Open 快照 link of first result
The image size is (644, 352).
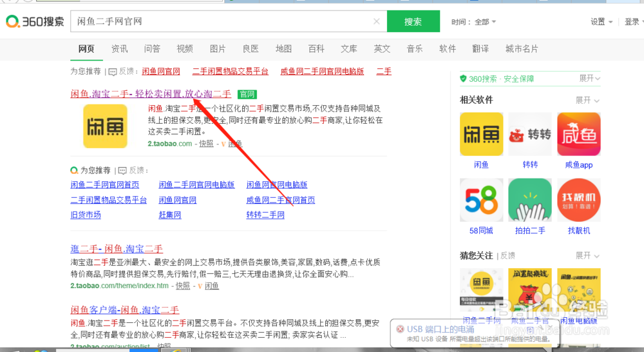point(206,144)
